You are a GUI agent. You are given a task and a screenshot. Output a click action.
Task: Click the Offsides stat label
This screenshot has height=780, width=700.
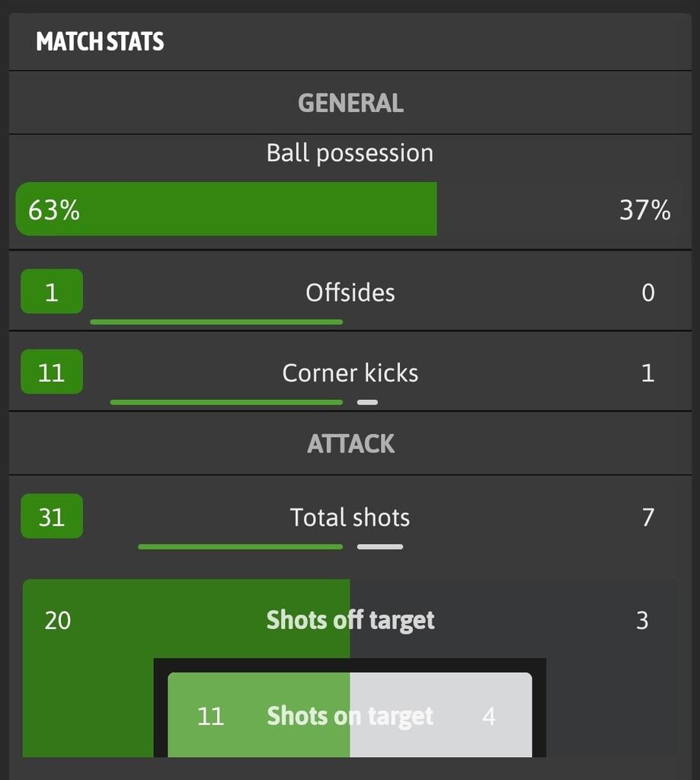click(x=350, y=292)
